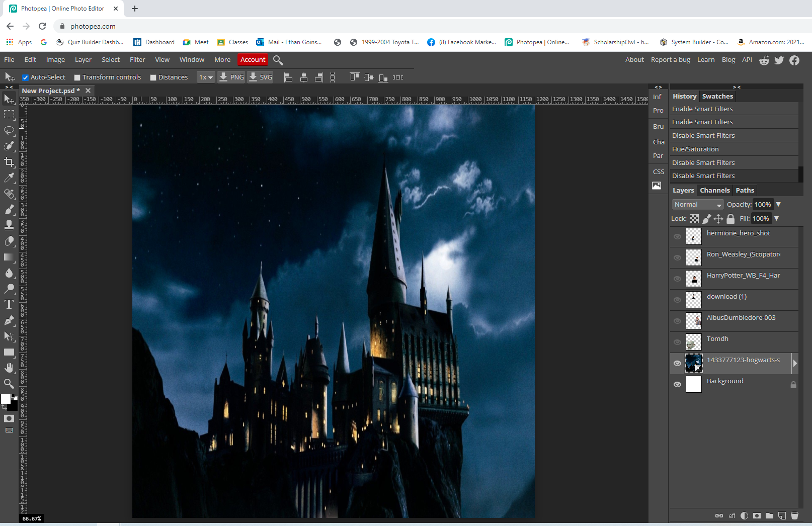Open the Opacity slider arrow
Image resolution: width=812 pixels, height=526 pixels.
pos(778,204)
